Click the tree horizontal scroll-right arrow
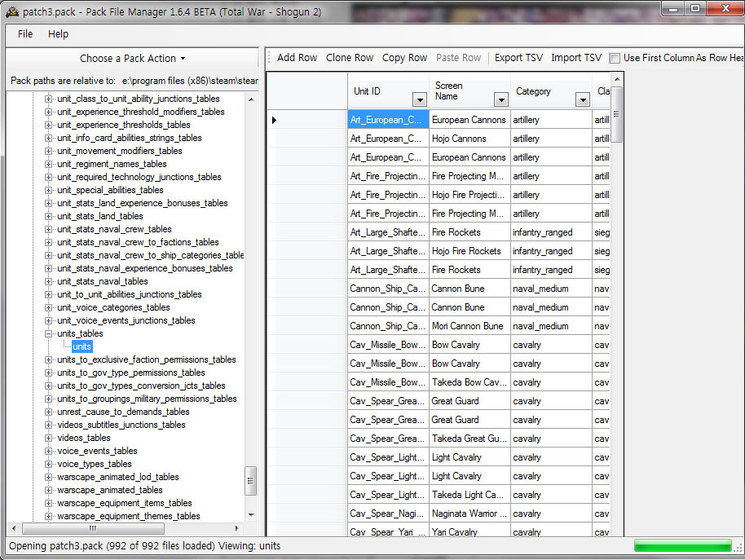The width and height of the screenshot is (745, 560). tap(237, 528)
